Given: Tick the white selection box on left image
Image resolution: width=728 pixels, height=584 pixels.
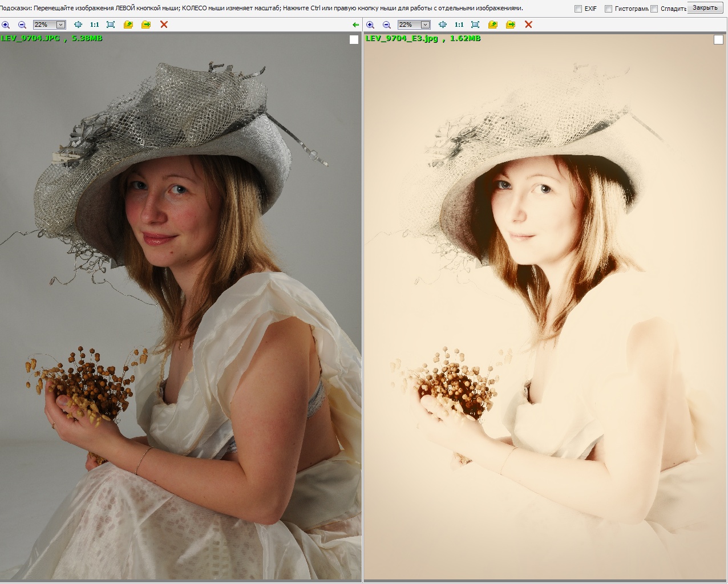Looking at the screenshot, I should [354, 39].
